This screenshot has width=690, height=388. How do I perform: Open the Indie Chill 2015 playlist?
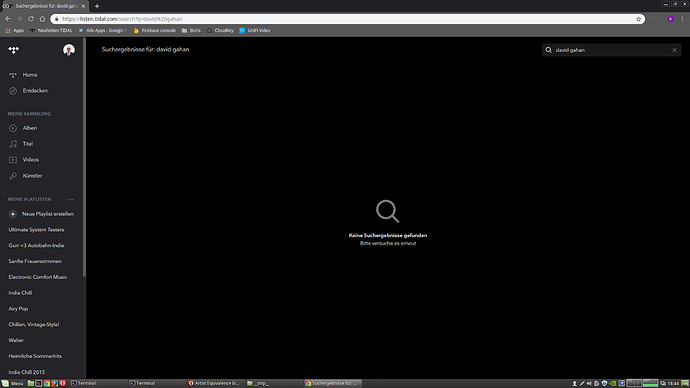tap(26, 372)
